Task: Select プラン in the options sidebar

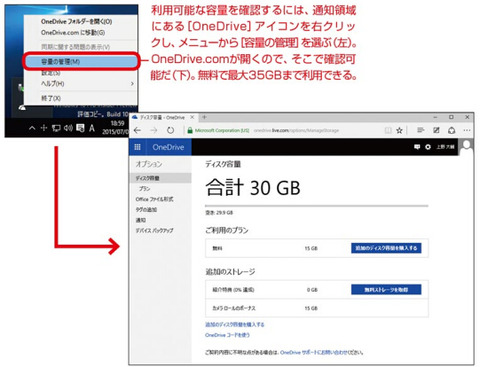Action: [x=144, y=189]
